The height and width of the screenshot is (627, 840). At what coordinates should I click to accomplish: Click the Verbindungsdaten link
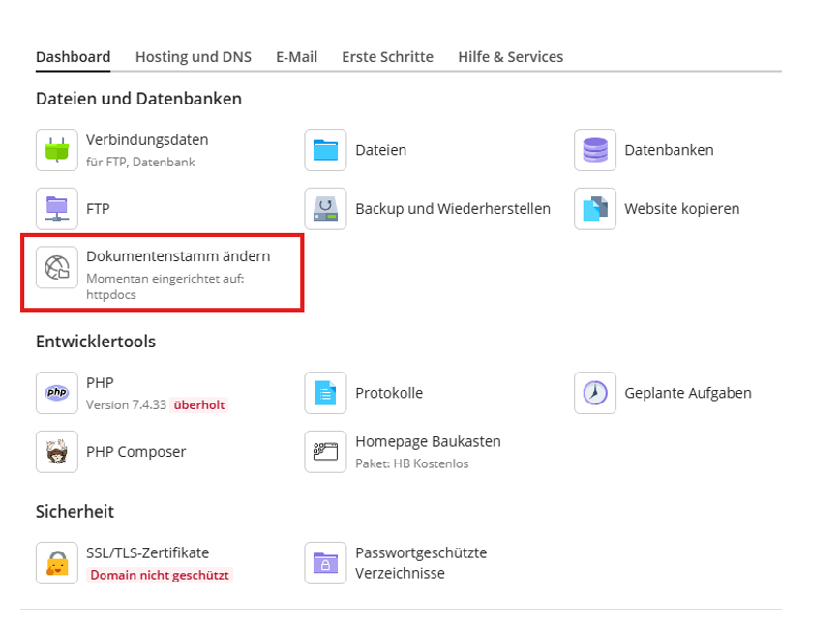pyautogui.click(x=147, y=139)
